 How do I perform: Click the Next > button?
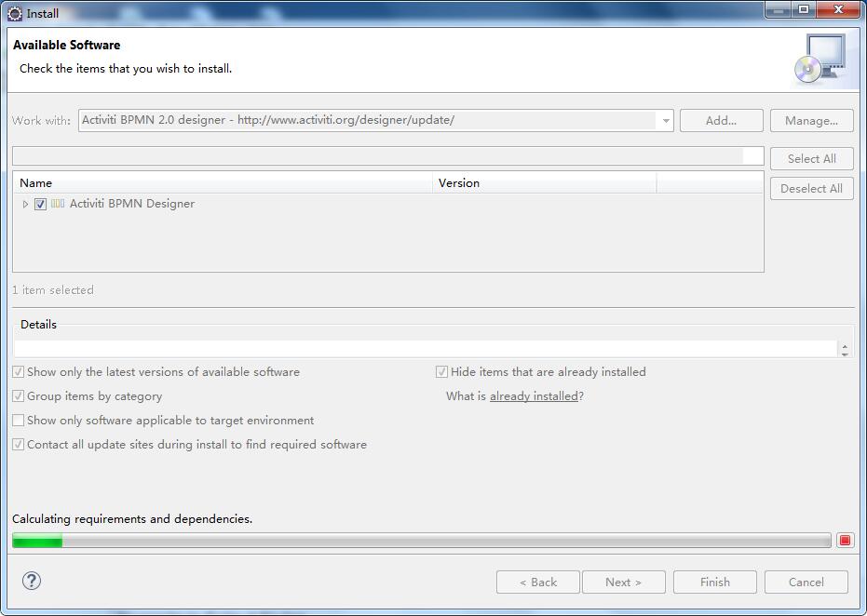[x=624, y=582]
